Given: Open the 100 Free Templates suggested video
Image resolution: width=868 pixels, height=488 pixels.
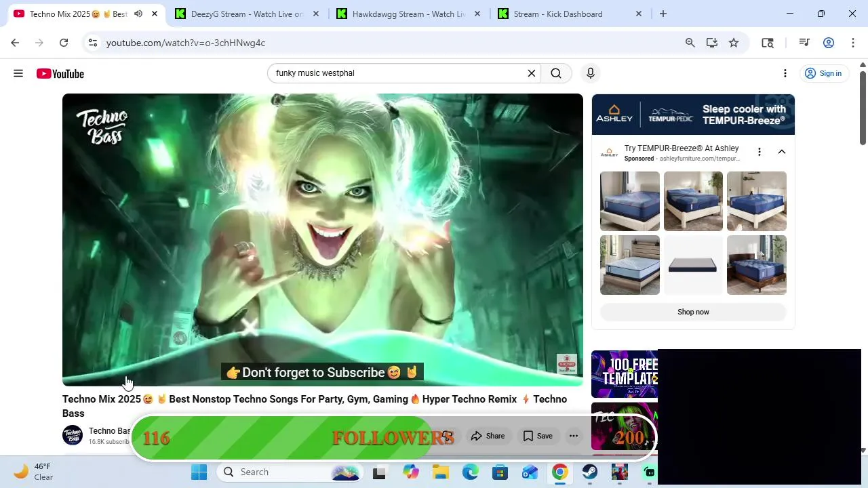Looking at the screenshot, I should point(625,374).
